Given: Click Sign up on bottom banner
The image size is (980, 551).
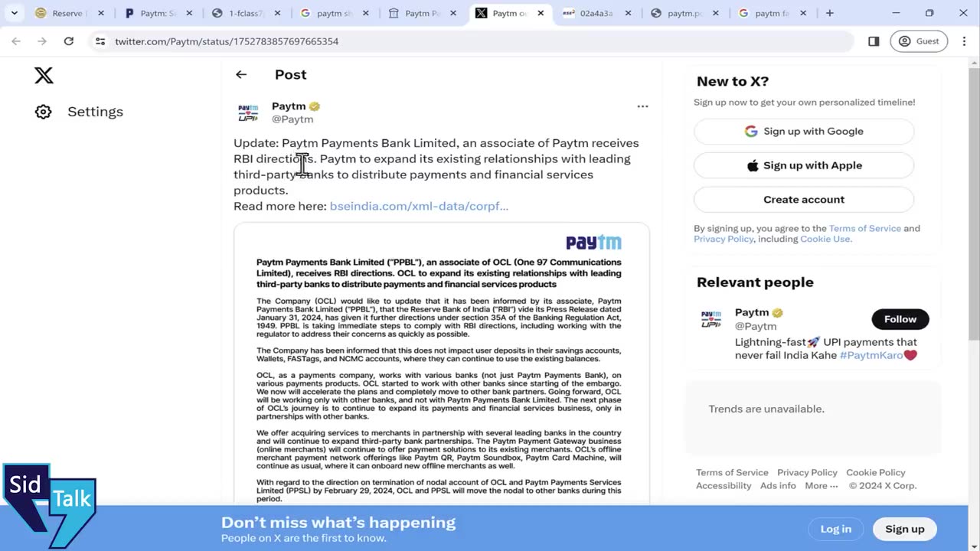Looking at the screenshot, I should [905, 529].
